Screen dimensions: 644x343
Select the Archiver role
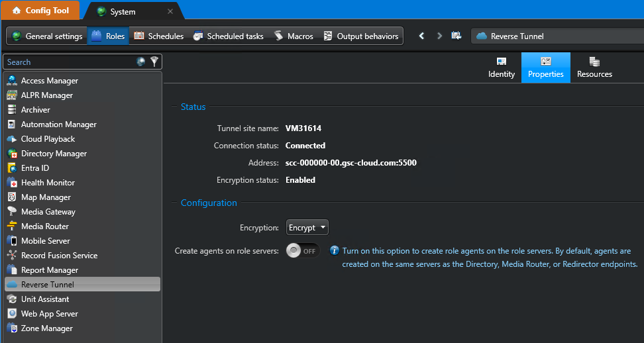point(36,110)
